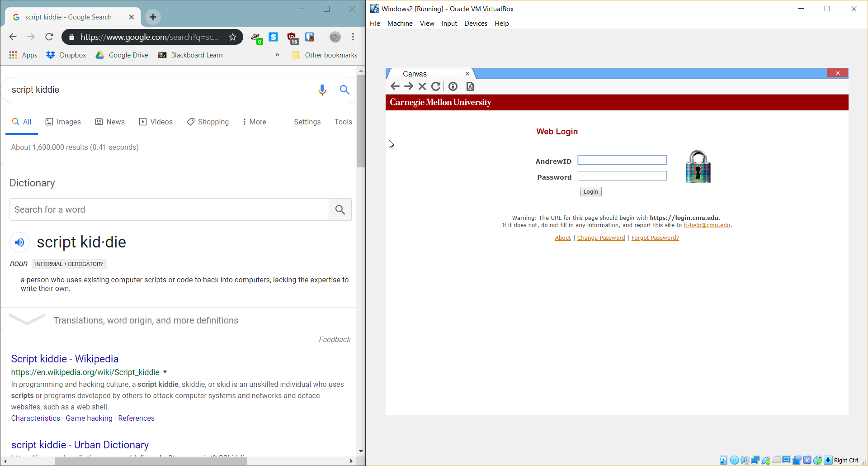The width and height of the screenshot is (868, 466).
Task: Click the it-help@cmu.edu email link
Action: (x=707, y=225)
